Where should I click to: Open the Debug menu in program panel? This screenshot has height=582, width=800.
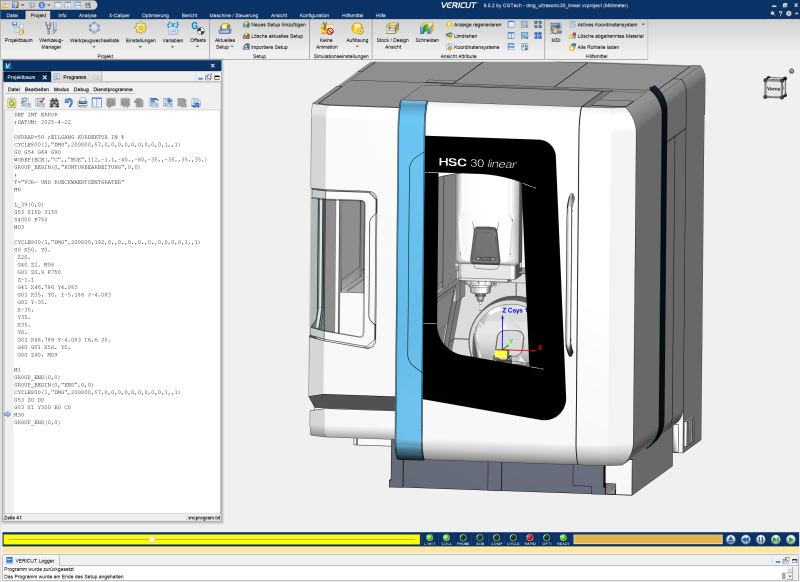pyautogui.click(x=81, y=89)
